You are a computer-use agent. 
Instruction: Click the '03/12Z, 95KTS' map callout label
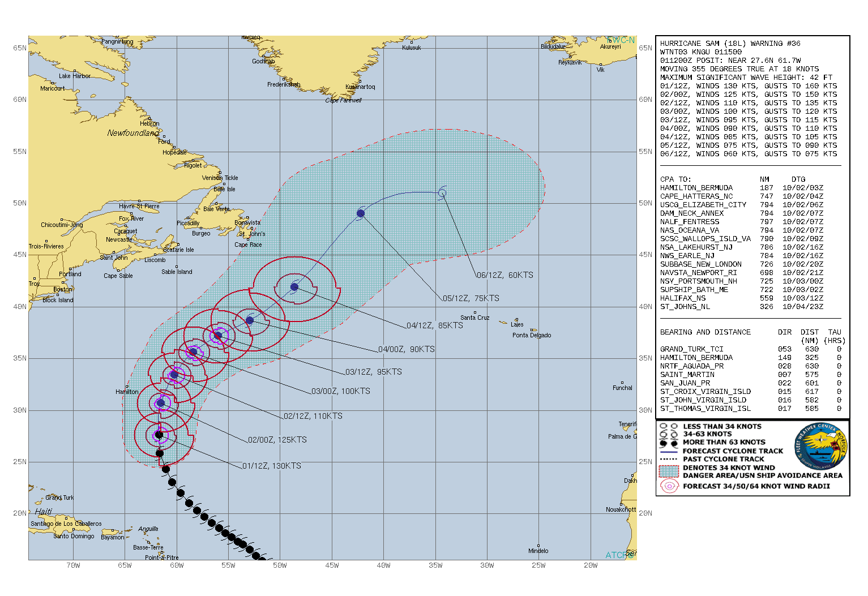(374, 372)
